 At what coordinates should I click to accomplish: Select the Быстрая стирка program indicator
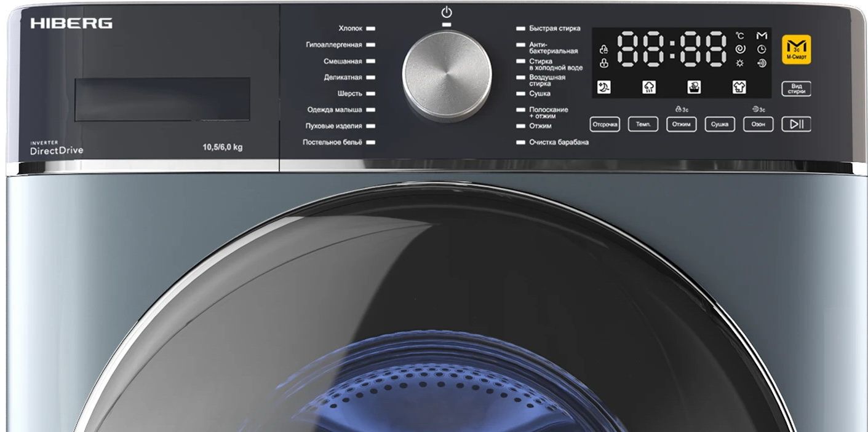click(521, 29)
